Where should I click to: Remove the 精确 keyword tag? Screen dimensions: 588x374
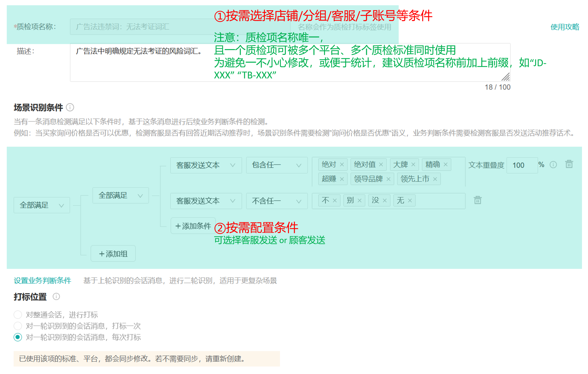coord(446,164)
